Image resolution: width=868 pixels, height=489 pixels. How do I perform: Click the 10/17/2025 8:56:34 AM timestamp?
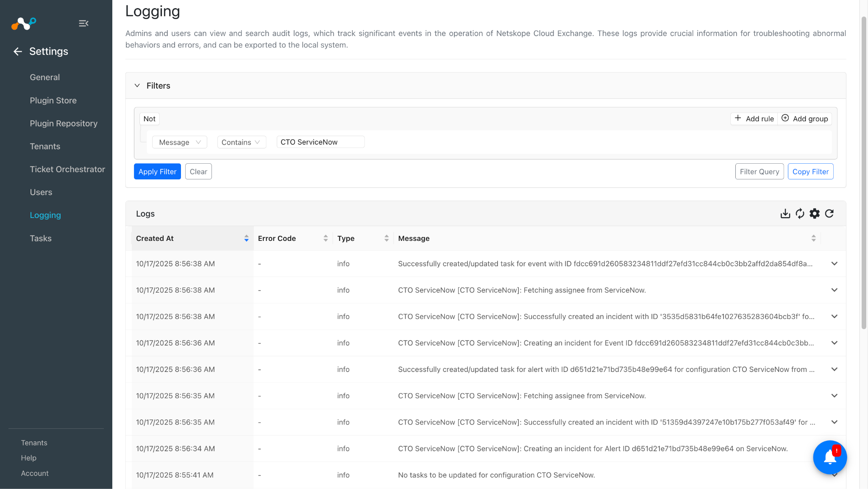click(175, 449)
